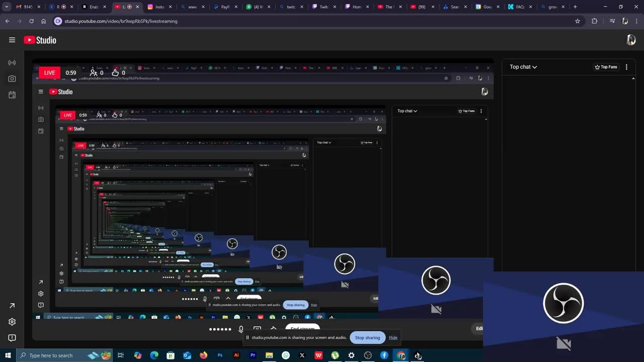The width and height of the screenshot is (644, 362).
Task: Reload the page in Chrome
Action: pos(31,21)
